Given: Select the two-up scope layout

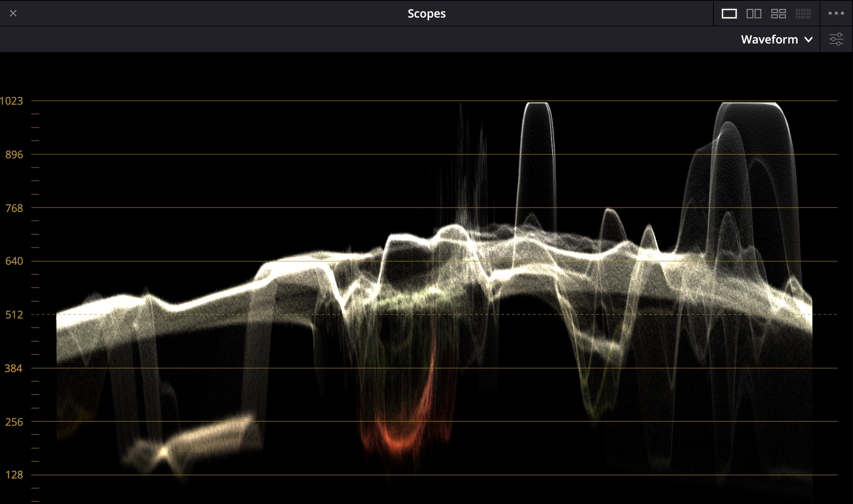Looking at the screenshot, I should 754,14.
